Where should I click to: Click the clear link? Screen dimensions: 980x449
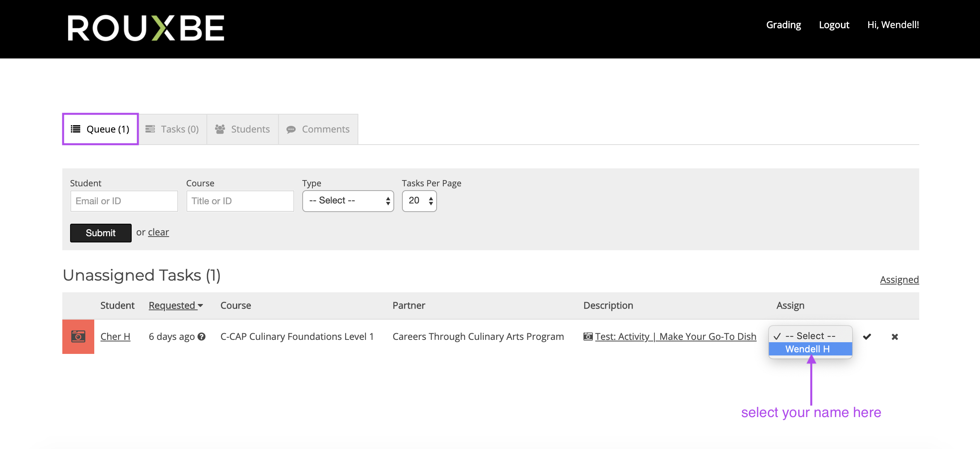click(x=159, y=232)
